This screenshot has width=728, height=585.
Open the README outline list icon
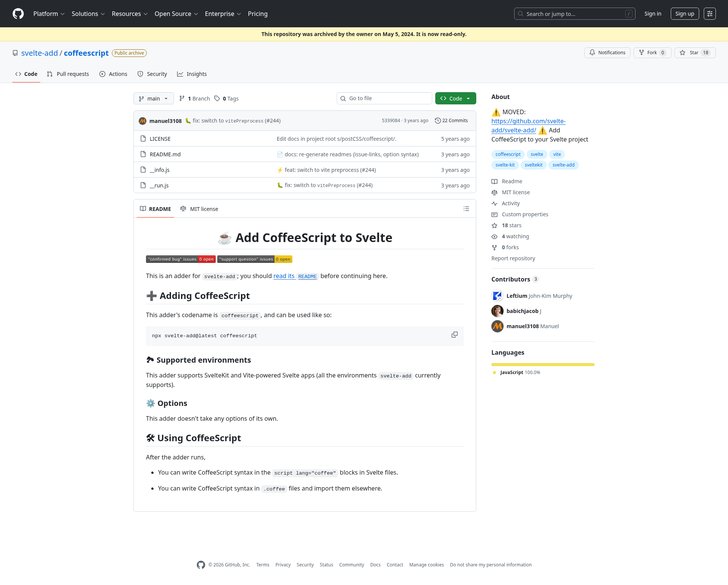(x=466, y=209)
